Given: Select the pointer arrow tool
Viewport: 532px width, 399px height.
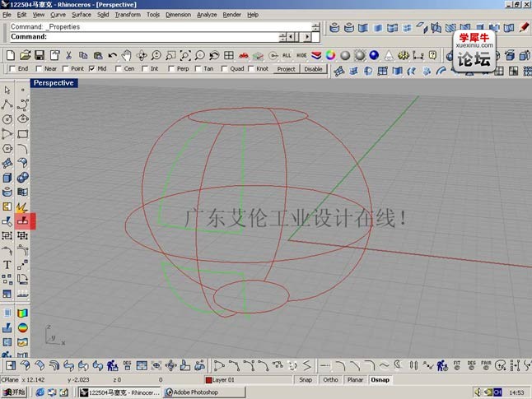Looking at the screenshot, I should 7,90.
